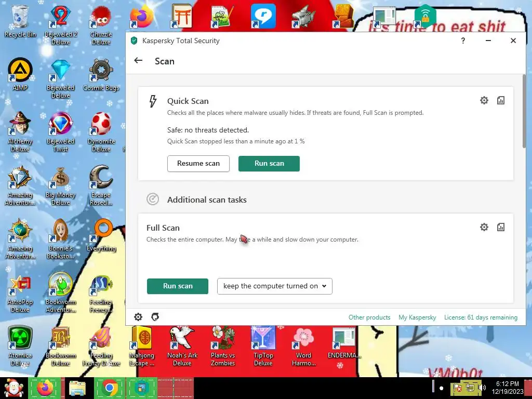Open License: 61 days remaining link
This screenshot has width=532, height=399.
tap(481, 317)
